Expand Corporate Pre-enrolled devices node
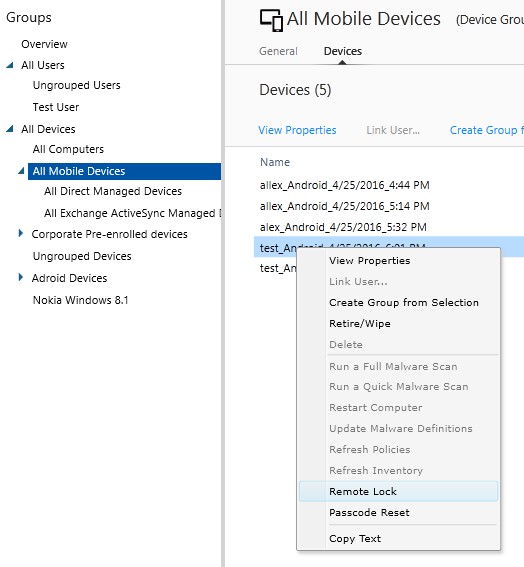The height and width of the screenshot is (567, 524). point(21,234)
